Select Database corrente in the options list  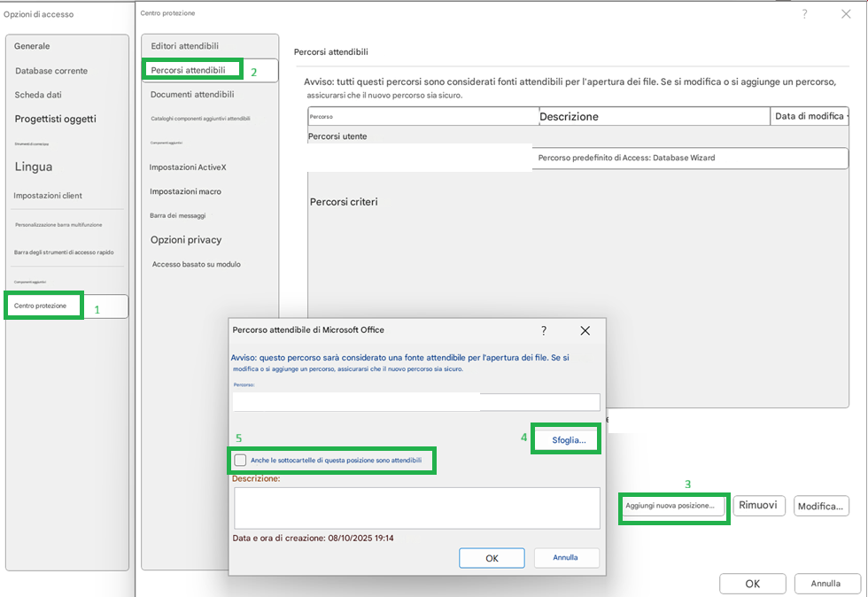click(x=51, y=71)
